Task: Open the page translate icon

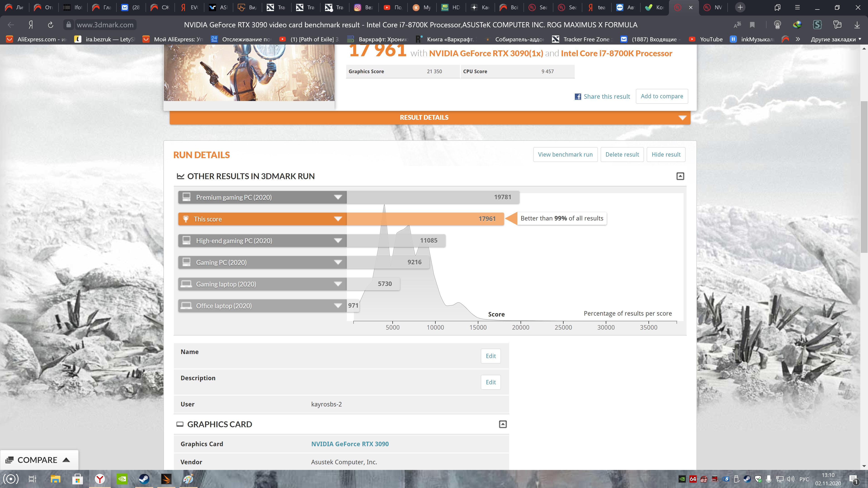Action: click(737, 25)
